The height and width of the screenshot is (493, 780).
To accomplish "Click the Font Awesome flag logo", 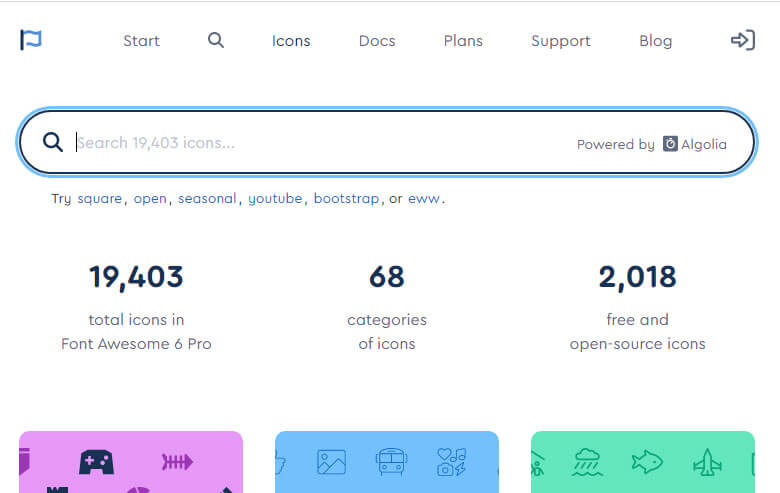I will [31, 40].
